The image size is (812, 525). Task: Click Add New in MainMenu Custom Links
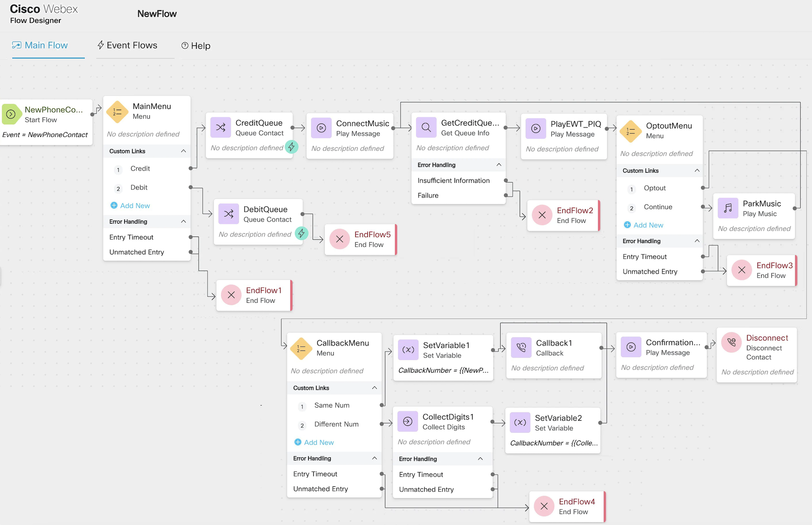tap(131, 205)
